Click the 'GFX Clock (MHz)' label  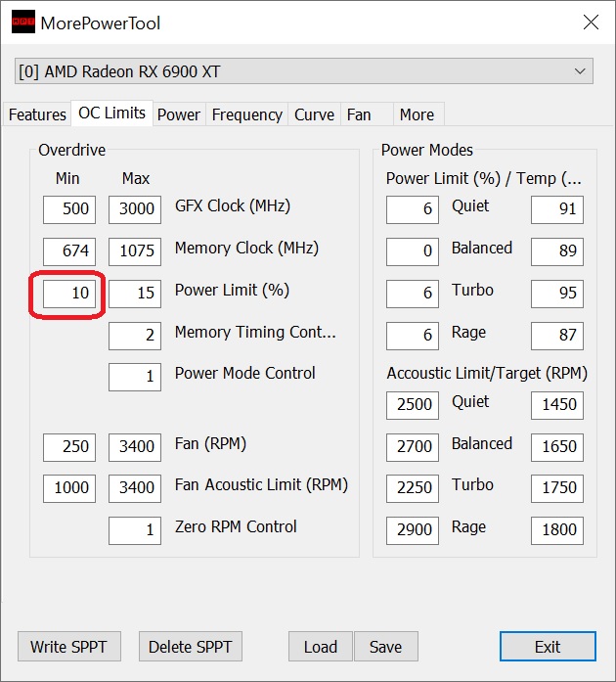[x=233, y=205]
